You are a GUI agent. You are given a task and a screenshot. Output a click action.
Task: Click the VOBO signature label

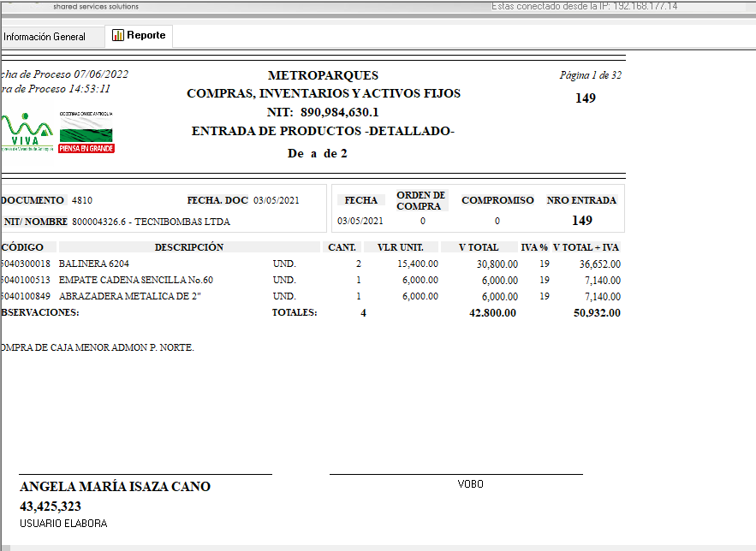point(470,484)
